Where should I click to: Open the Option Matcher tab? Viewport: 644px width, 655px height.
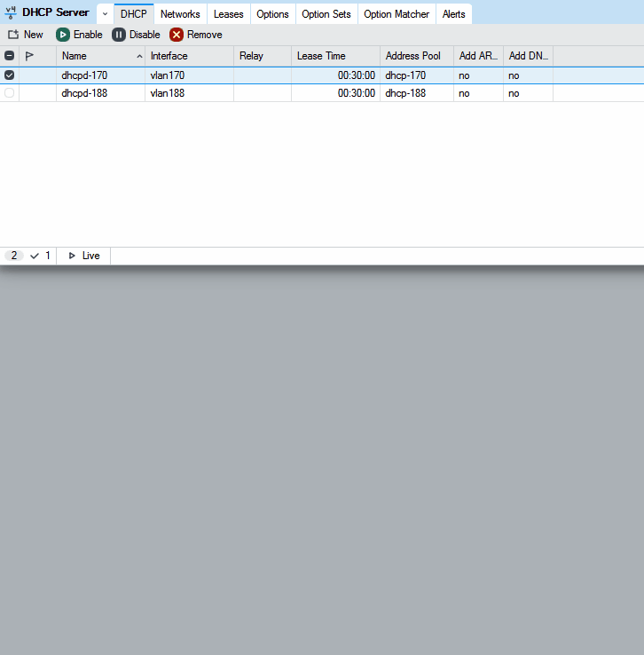397,14
